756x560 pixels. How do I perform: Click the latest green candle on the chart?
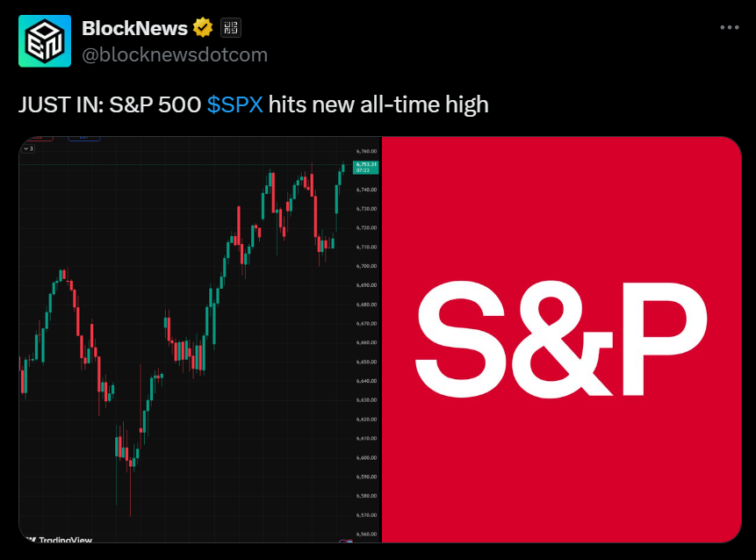click(x=342, y=167)
